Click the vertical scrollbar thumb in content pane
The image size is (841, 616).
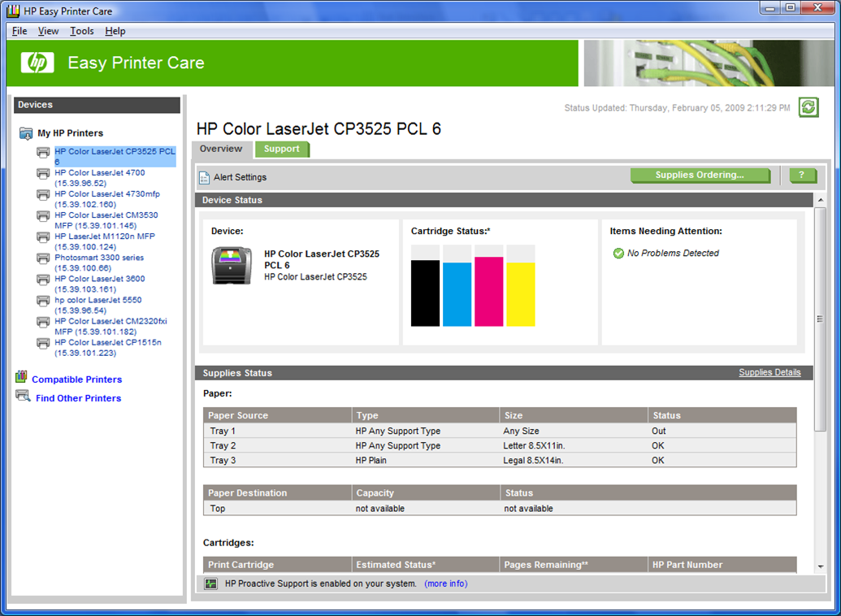(x=820, y=319)
